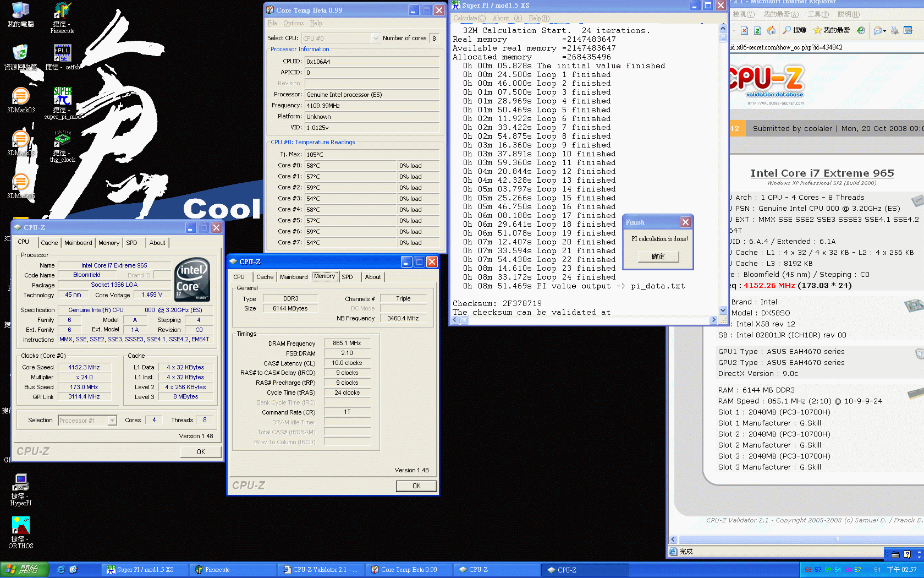Open About menu in Super PI
This screenshot has height=578, width=924.
[507, 18]
